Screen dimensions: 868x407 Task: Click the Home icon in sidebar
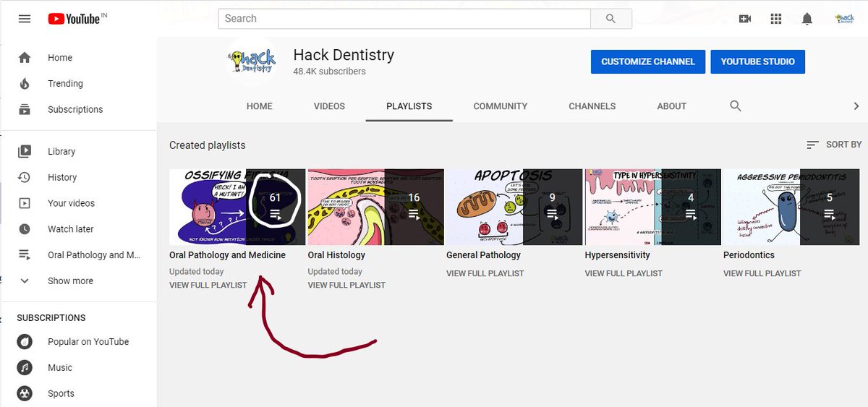click(25, 58)
